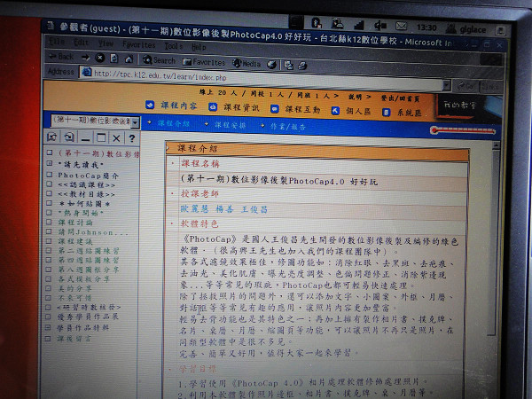Click the signal strength tray icon
This screenshot has width=532, height=399.
[358, 25]
